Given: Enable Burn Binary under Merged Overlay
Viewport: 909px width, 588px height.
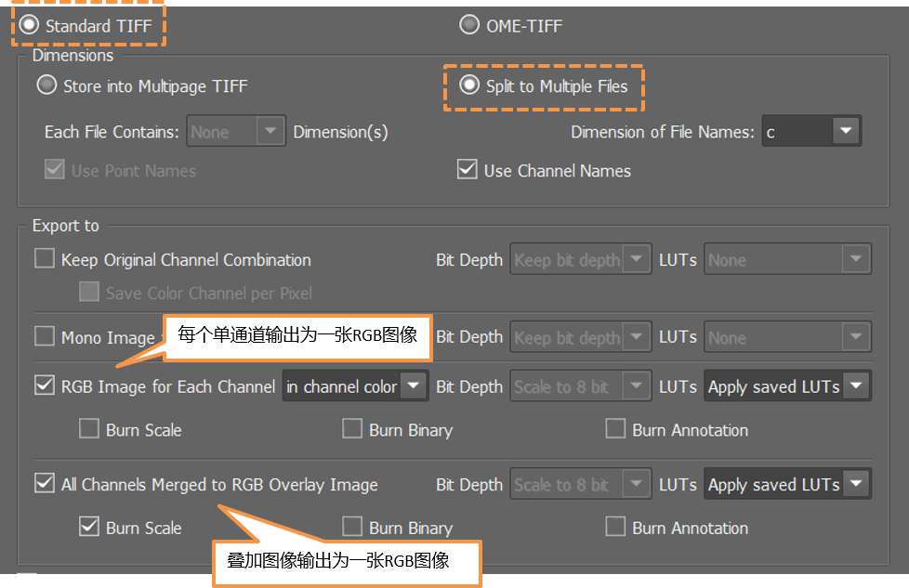Looking at the screenshot, I should tap(352, 527).
